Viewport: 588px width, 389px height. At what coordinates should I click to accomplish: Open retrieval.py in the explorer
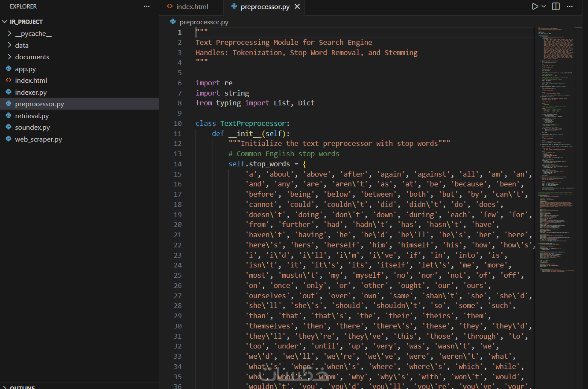(x=32, y=116)
